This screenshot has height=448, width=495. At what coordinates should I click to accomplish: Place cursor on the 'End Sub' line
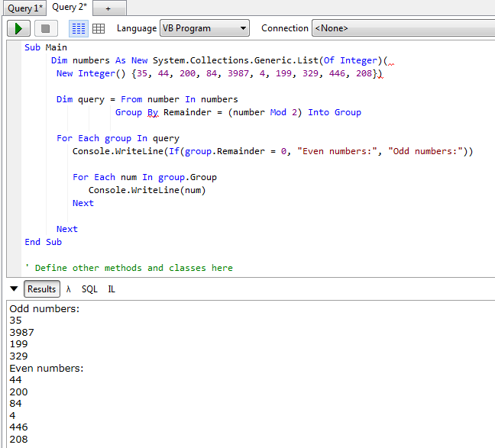click(x=44, y=242)
